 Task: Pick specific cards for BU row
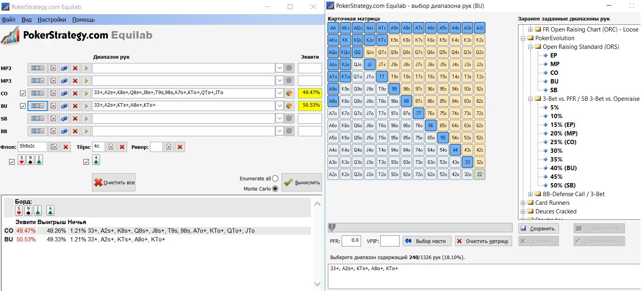(x=53, y=106)
